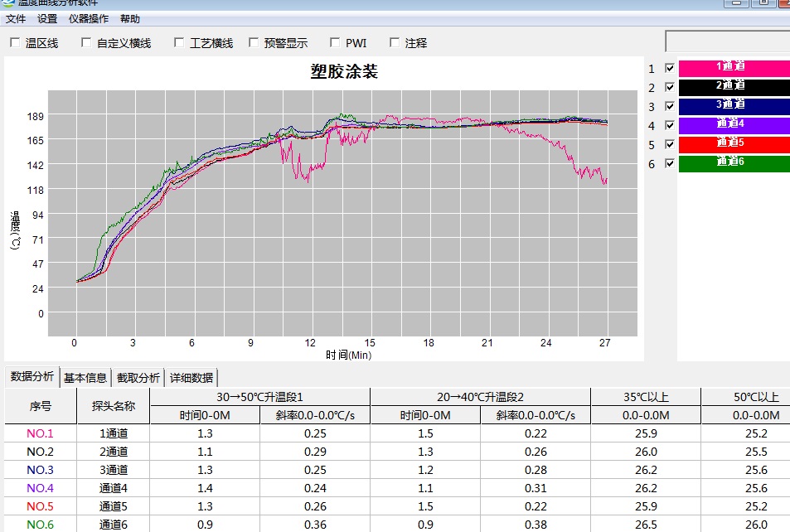
Task: Switch to the 详细数据 tab
Action: coord(191,378)
